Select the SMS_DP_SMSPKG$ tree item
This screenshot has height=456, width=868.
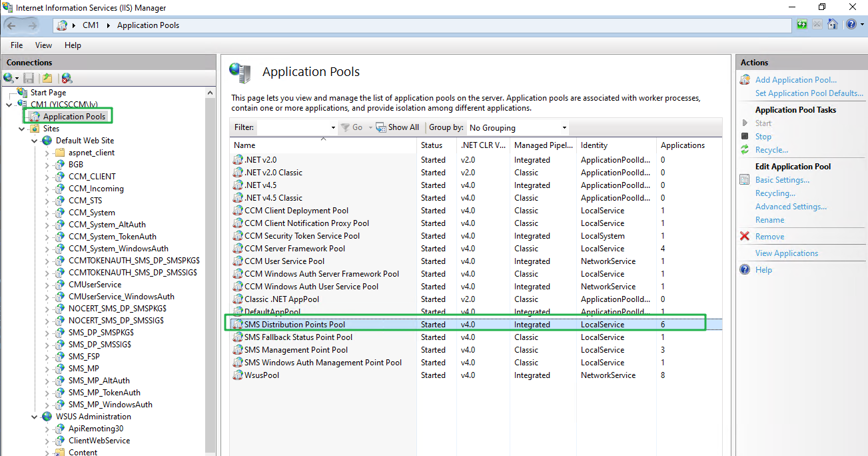[101, 333]
